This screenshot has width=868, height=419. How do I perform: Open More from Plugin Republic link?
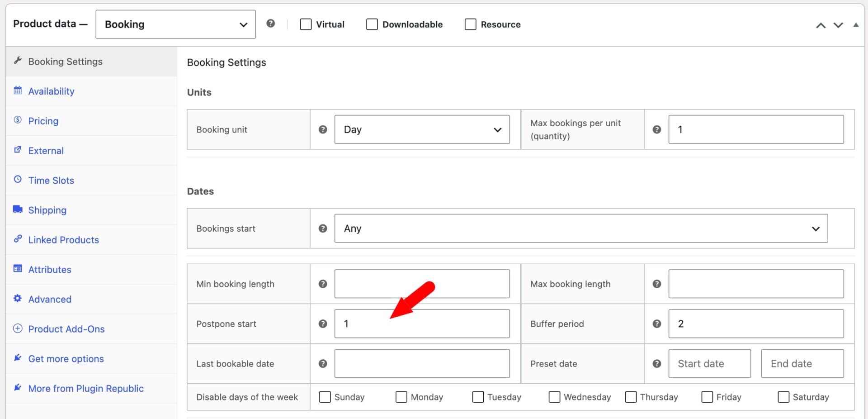coord(86,389)
